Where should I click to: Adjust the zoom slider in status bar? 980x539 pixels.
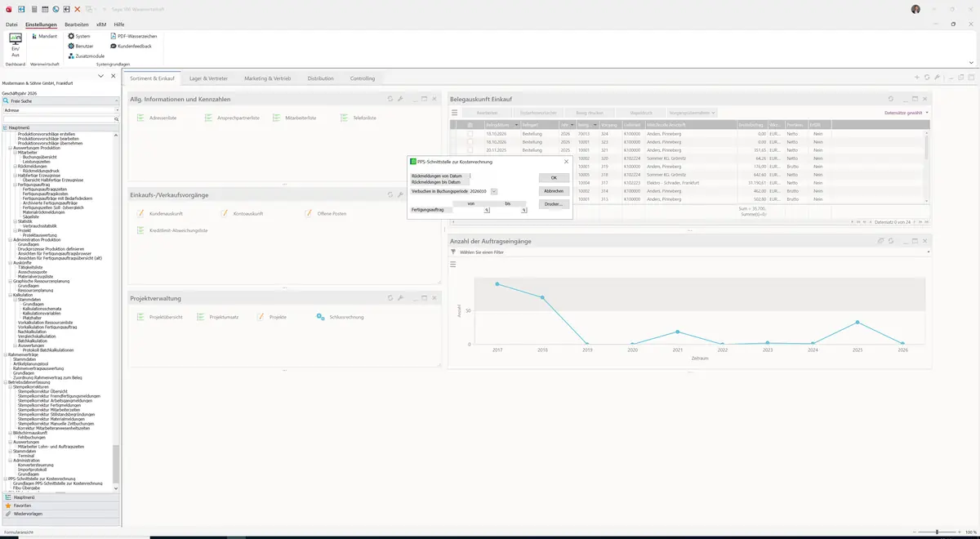point(936,532)
